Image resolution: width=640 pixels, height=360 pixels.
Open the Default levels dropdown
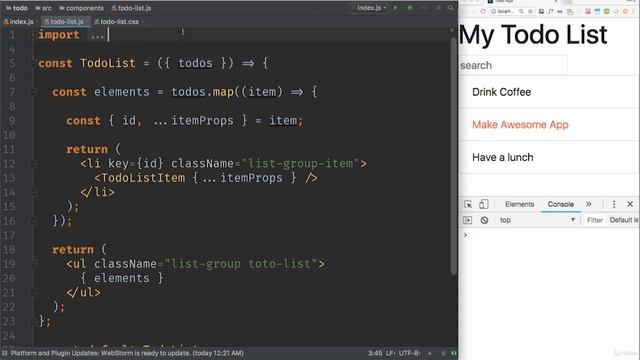[624, 220]
